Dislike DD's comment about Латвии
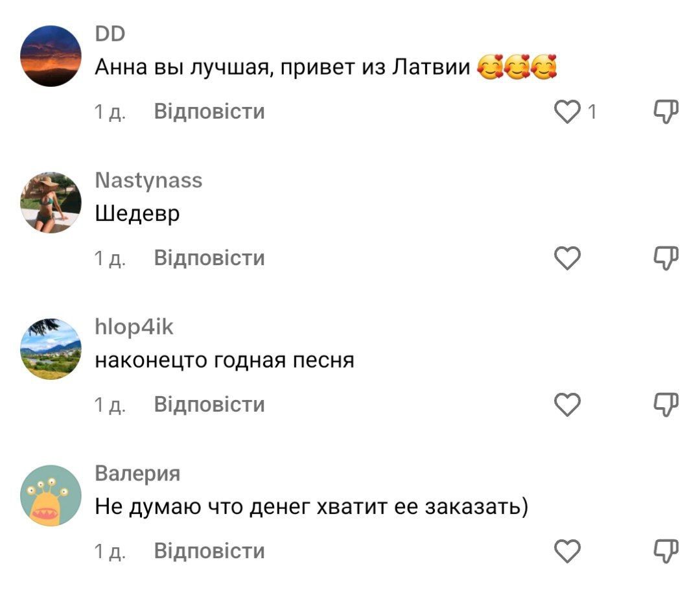Image resolution: width=700 pixels, height=599 pixels. 666,112
